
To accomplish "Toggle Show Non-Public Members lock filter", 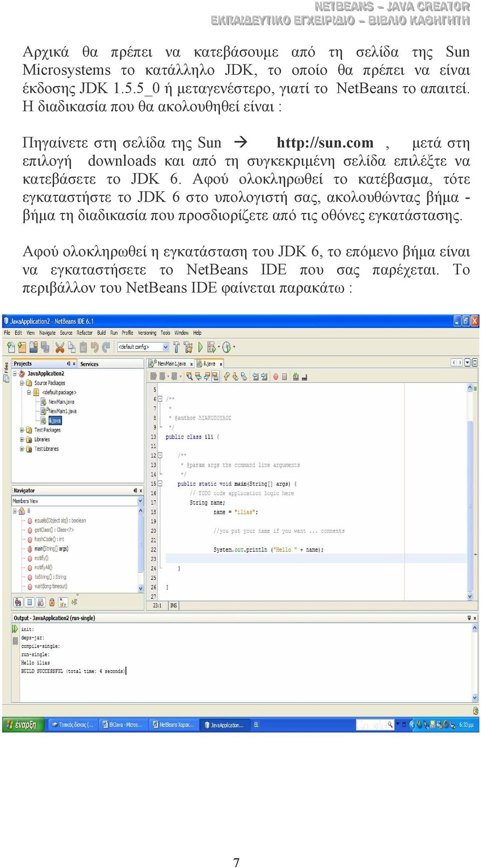I will pos(52,602).
